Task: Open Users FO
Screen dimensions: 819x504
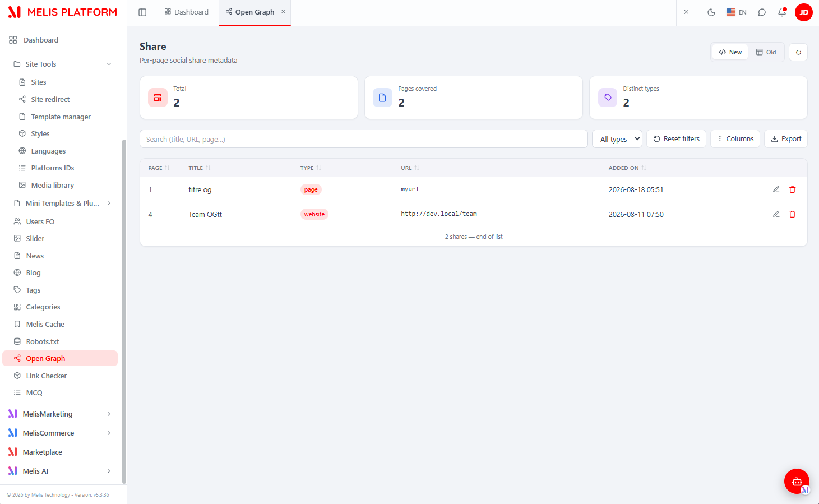Action: point(40,221)
